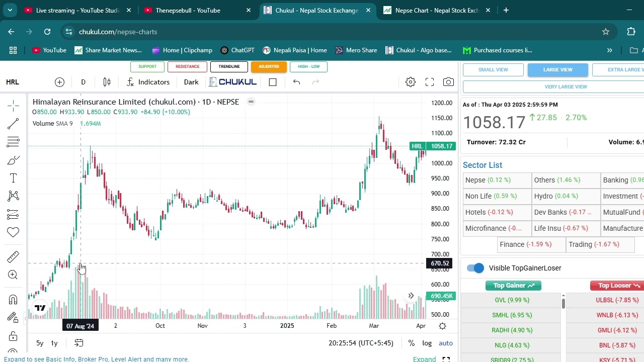Set chart range to 1y
Screen dimensions: 644x362
pos(54,343)
